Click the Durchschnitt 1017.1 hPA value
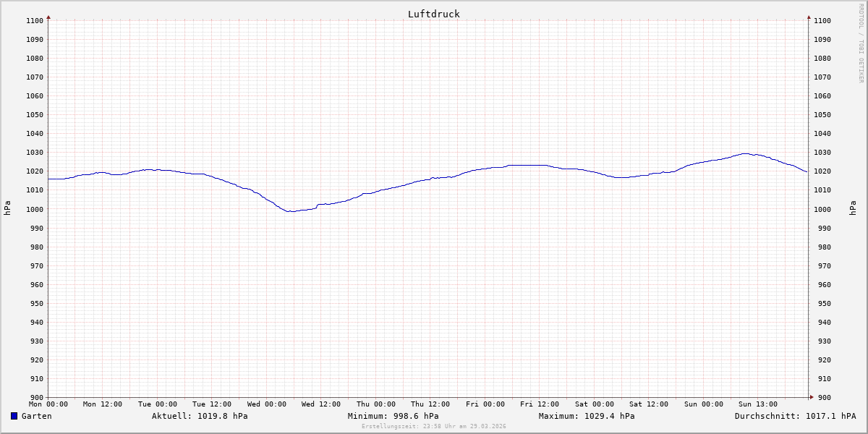 pyautogui.click(x=795, y=416)
